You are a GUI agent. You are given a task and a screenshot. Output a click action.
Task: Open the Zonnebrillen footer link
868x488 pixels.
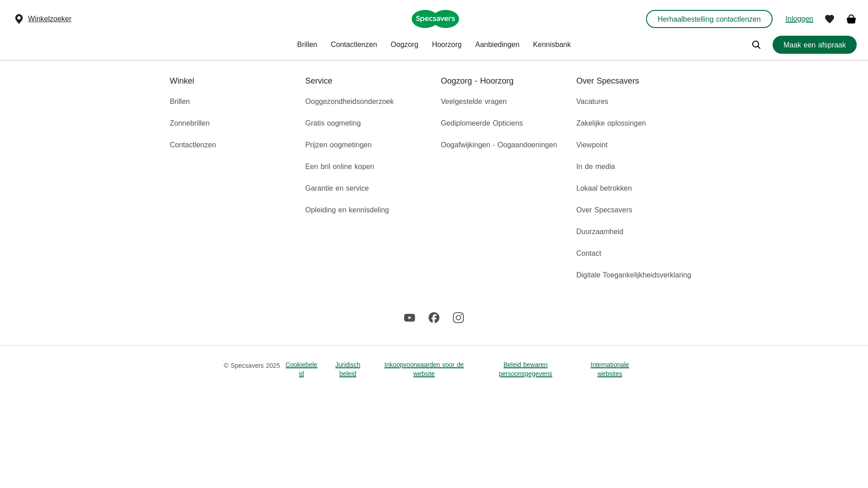[190, 123]
